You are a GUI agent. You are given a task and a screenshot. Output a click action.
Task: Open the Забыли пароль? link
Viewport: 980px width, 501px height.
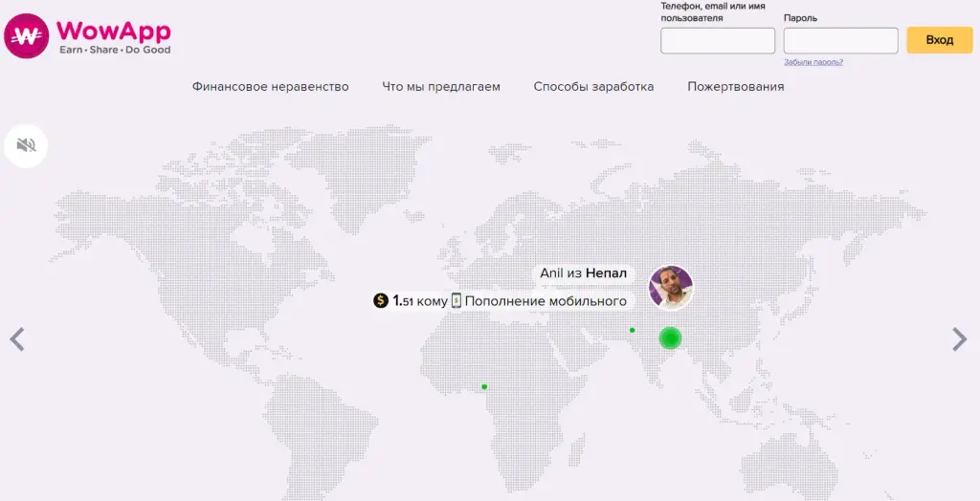click(x=813, y=62)
